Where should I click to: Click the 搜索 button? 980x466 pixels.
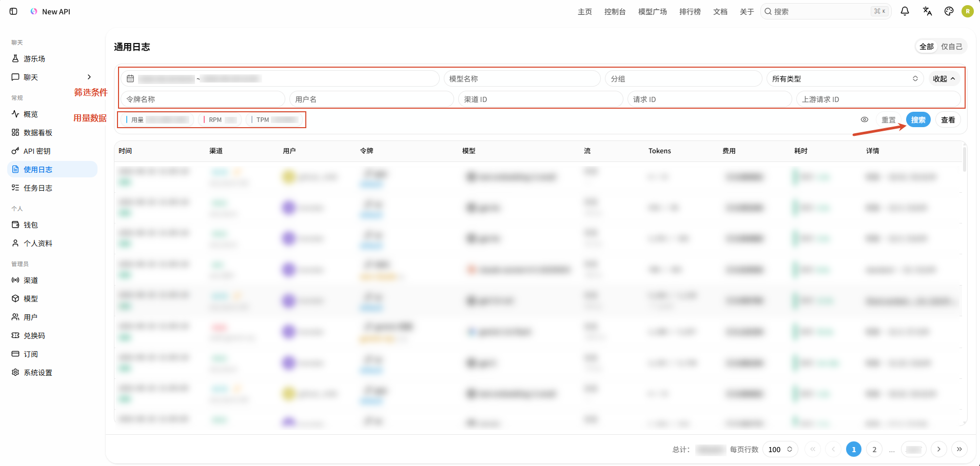coord(918,120)
